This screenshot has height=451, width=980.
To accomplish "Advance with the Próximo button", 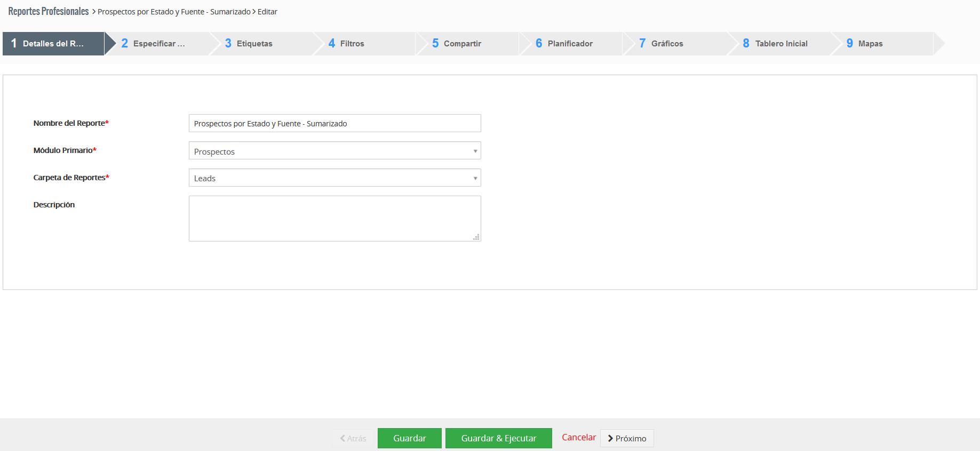I will point(627,438).
